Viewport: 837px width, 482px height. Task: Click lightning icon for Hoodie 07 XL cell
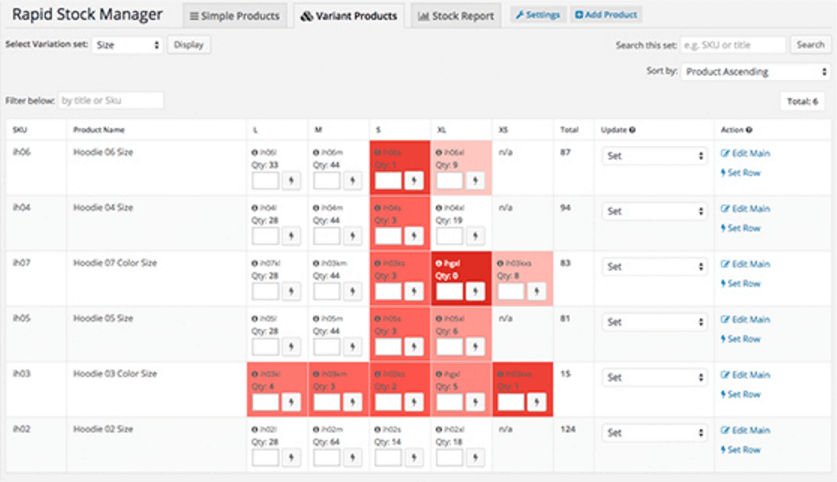(x=475, y=291)
